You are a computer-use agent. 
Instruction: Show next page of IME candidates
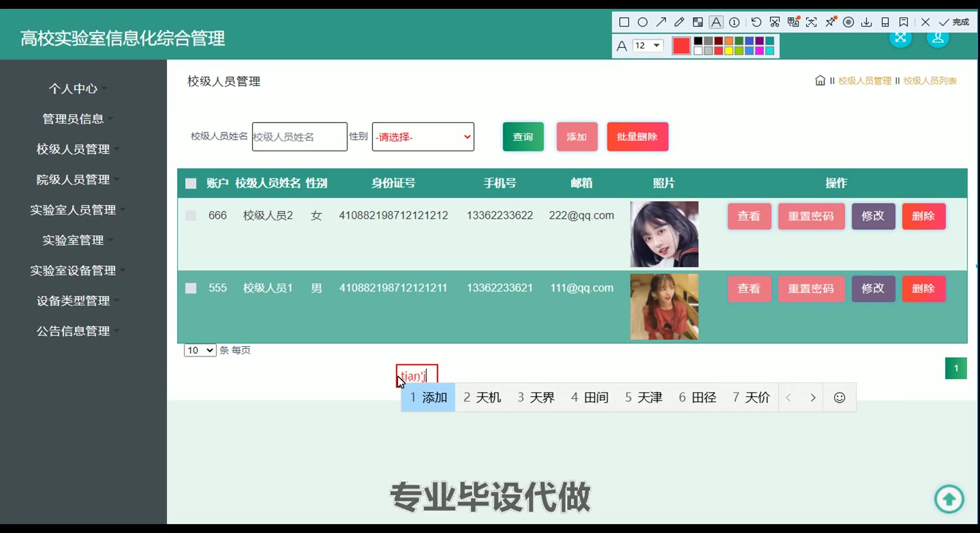click(812, 397)
